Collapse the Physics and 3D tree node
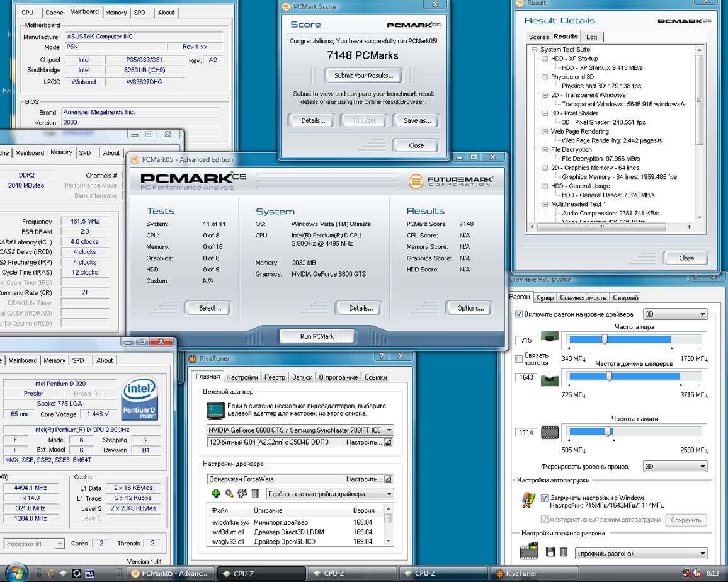Image resolution: width=728 pixels, height=582 pixels. [545, 77]
